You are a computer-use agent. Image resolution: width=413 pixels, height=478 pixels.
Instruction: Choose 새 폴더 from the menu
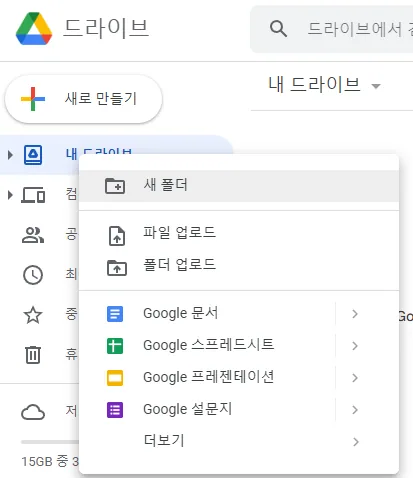(x=239, y=186)
